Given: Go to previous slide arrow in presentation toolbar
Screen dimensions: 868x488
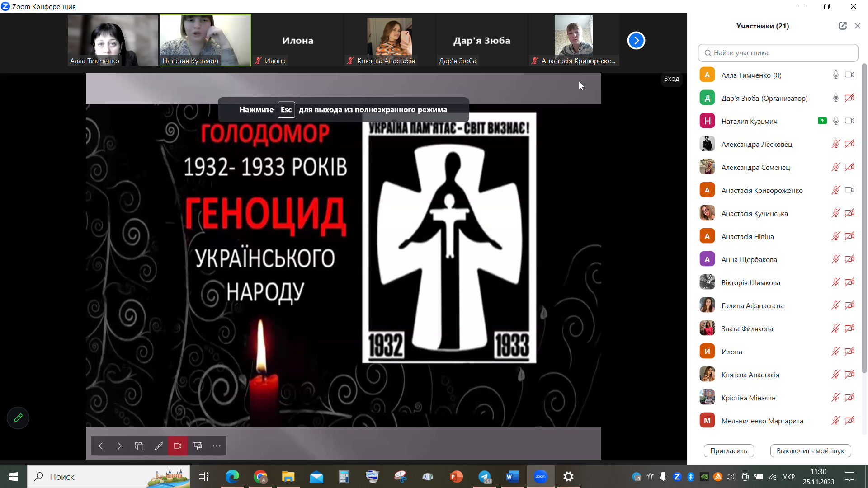Looking at the screenshot, I should 101,446.
